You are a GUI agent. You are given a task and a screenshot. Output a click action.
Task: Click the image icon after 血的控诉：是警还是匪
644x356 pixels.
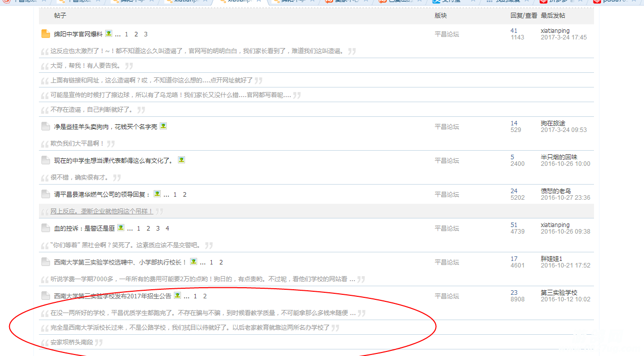pyautogui.click(x=121, y=228)
